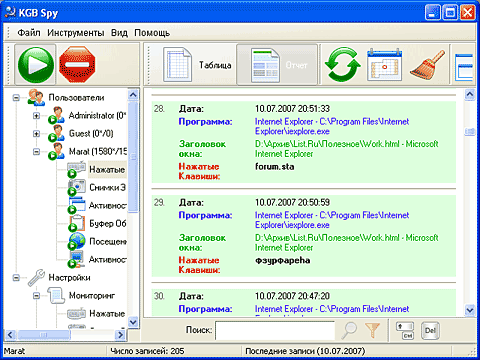Open the Файл menu
Image resolution: width=480 pixels, height=360 pixels.
[29, 33]
